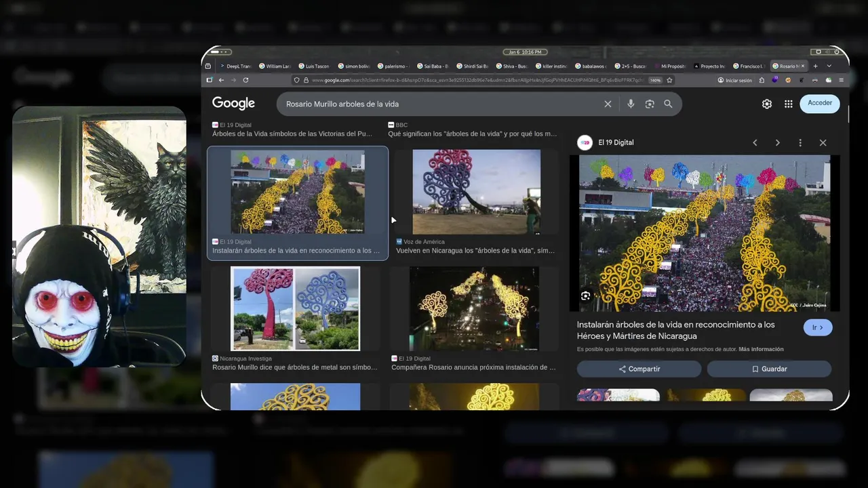Open Google Lens image search
Image resolution: width=868 pixels, height=488 pixels.
650,104
